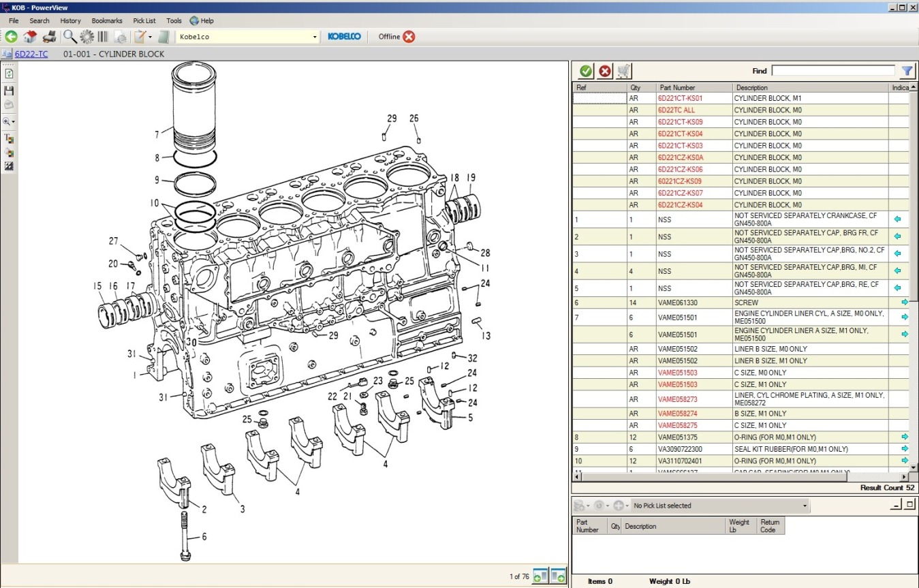Click blue arrow for SEAL KIT RUBBER row

tap(905, 449)
